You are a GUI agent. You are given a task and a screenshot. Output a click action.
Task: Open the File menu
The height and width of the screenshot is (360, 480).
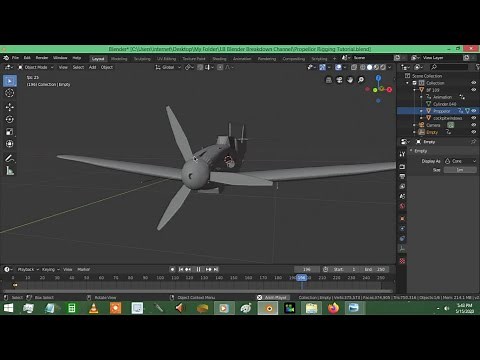[x=15, y=58]
